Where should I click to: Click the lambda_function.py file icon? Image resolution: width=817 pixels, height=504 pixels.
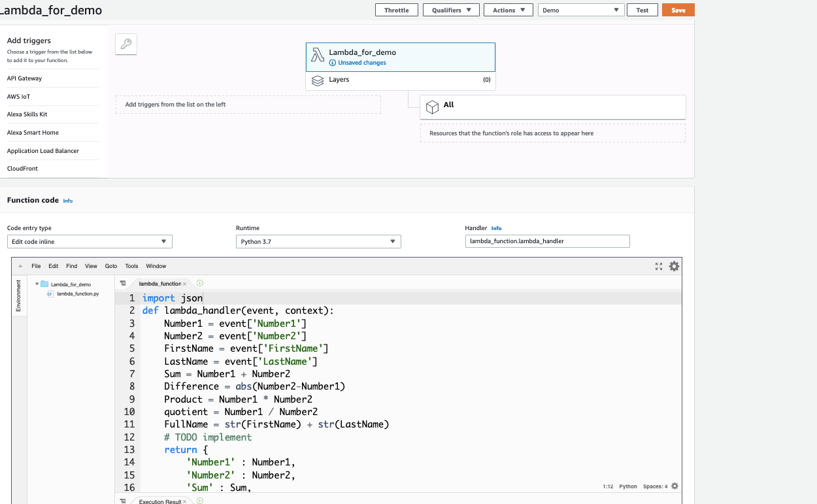[x=50, y=294]
